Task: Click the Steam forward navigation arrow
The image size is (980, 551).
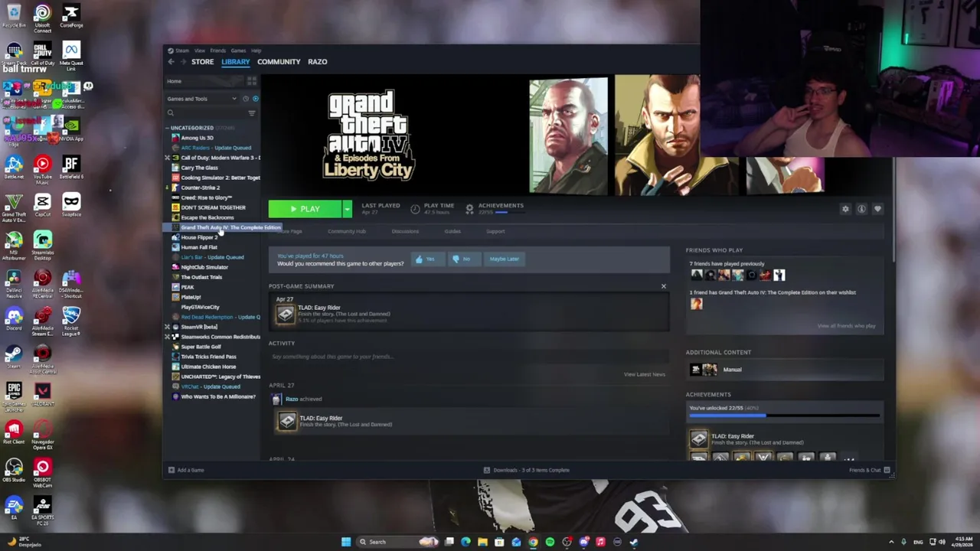Action: (181, 62)
